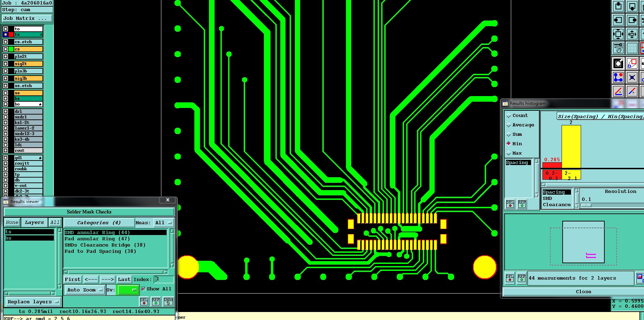Click the Categories (4) header button

pos(99,223)
